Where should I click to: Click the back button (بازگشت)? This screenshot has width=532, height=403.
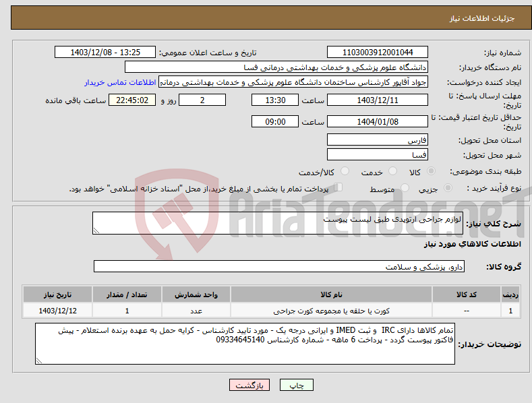coord(249,385)
